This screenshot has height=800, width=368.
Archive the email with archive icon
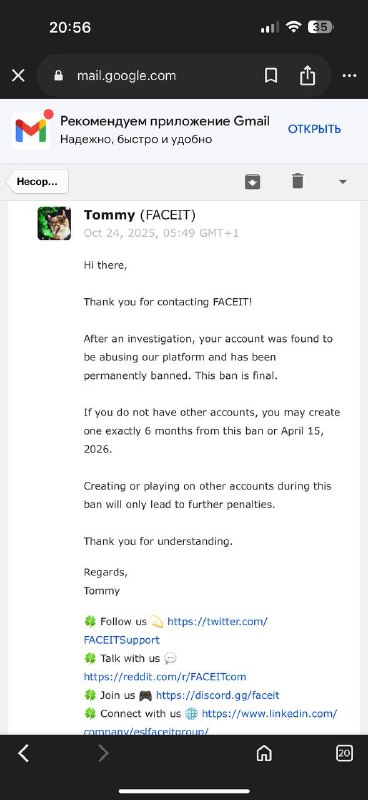253,181
